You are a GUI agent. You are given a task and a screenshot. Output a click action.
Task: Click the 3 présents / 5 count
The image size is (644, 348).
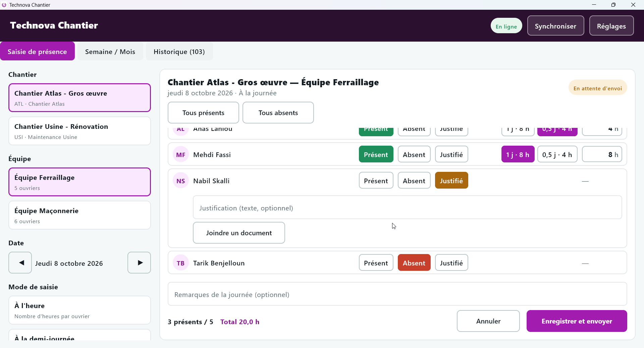pyautogui.click(x=190, y=322)
